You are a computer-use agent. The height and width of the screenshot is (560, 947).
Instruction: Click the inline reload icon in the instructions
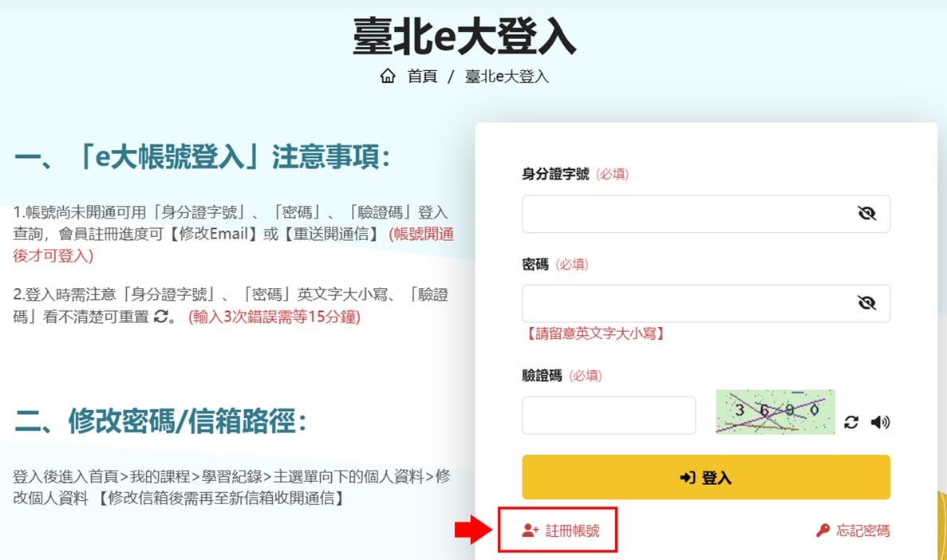161,316
